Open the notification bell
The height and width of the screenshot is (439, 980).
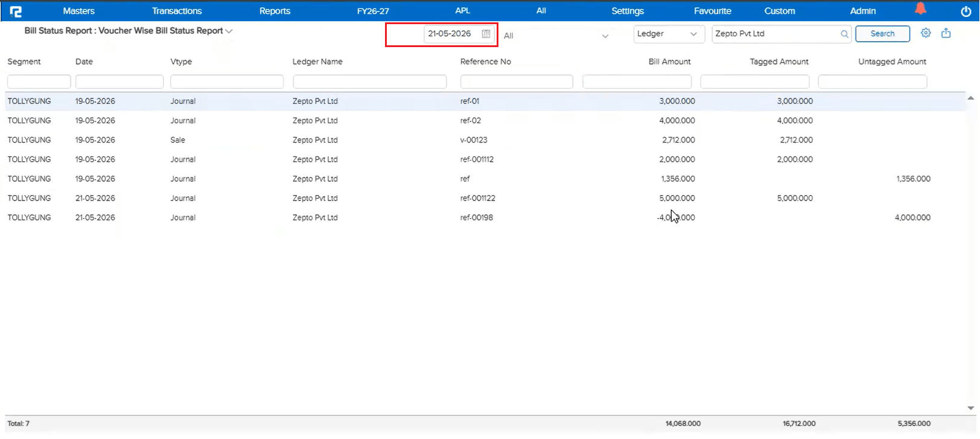click(x=920, y=8)
